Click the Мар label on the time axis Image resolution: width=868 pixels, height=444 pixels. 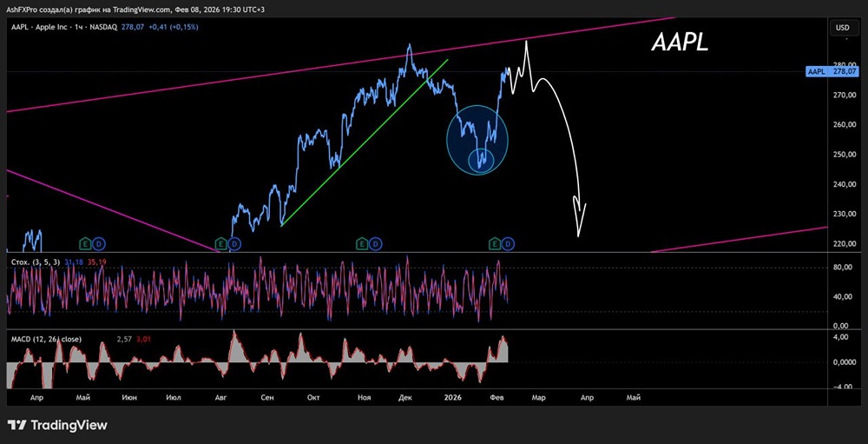coord(539,397)
